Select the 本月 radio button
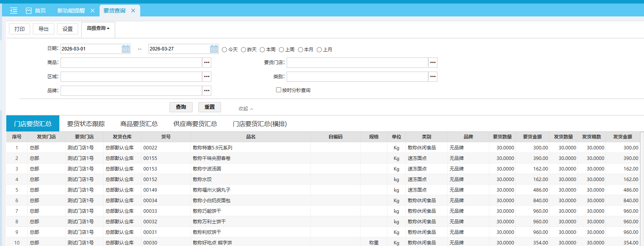 coord(300,50)
